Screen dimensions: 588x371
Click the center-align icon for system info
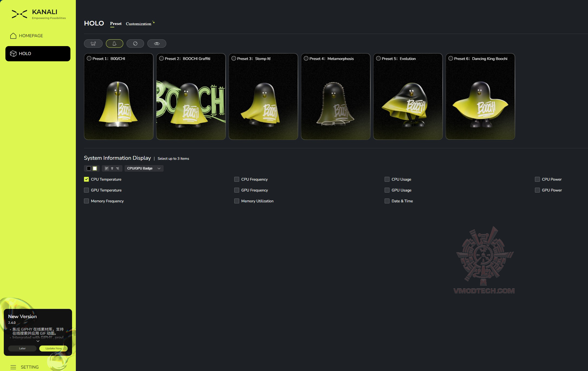coord(112,168)
